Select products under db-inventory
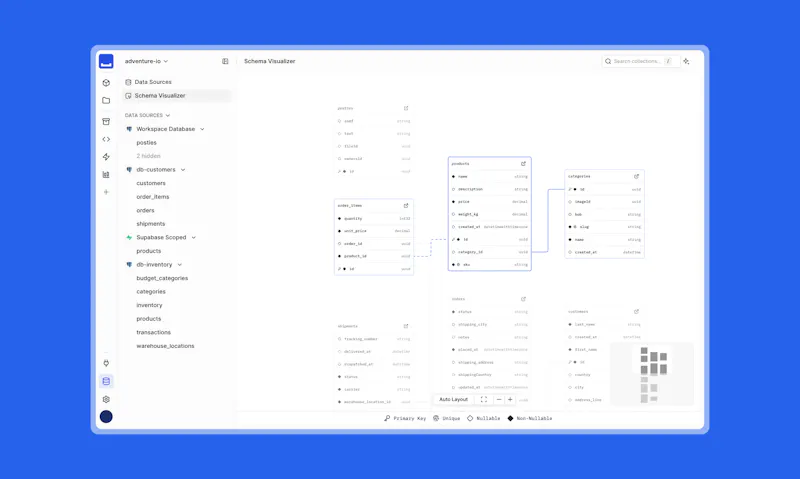 point(148,319)
